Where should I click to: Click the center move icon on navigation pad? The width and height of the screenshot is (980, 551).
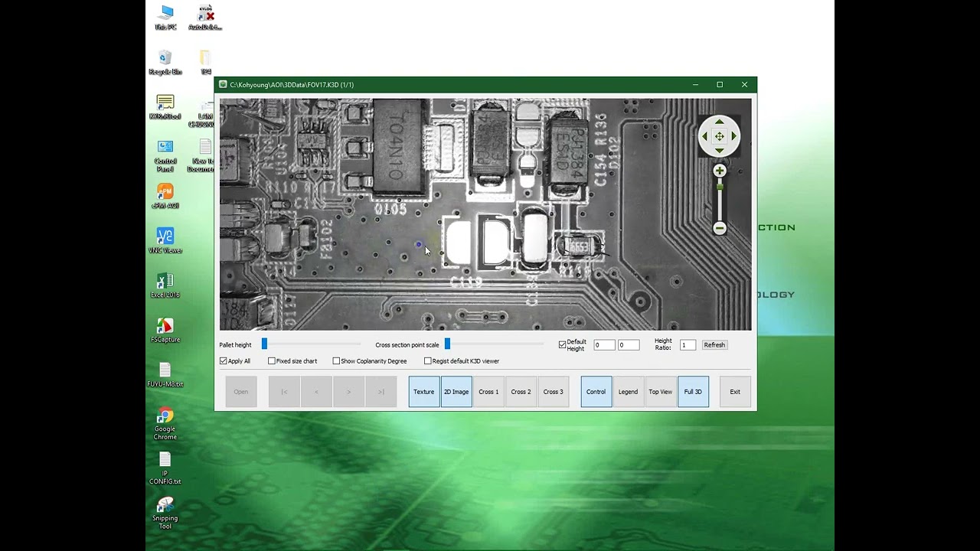(719, 136)
